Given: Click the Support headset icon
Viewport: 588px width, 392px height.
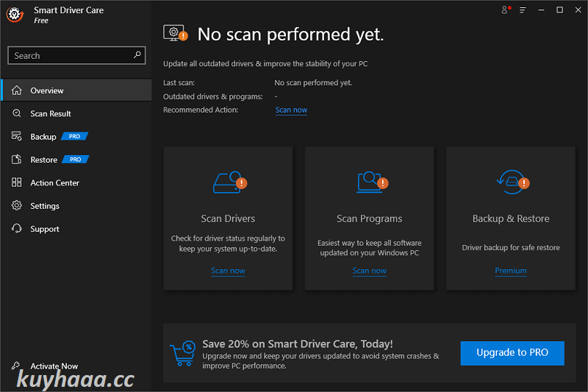Looking at the screenshot, I should click(x=16, y=229).
